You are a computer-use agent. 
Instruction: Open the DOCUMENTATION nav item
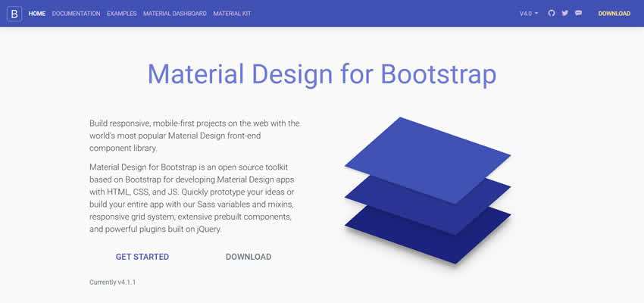76,14
